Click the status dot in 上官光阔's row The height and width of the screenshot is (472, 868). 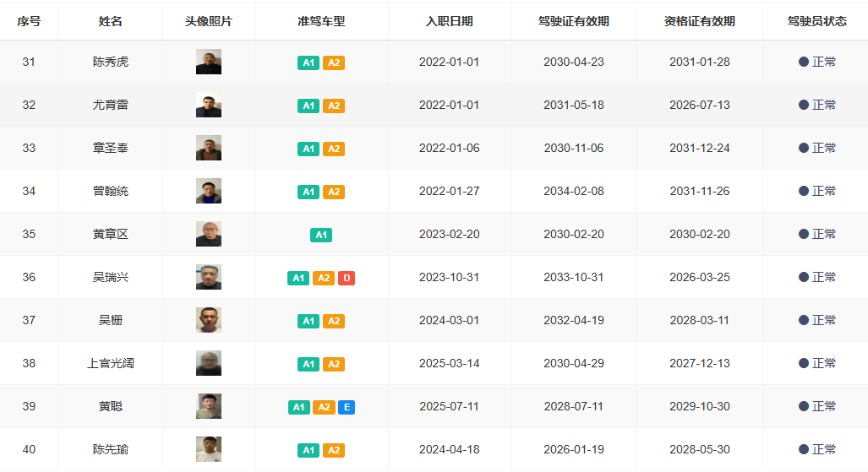coord(804,363)
